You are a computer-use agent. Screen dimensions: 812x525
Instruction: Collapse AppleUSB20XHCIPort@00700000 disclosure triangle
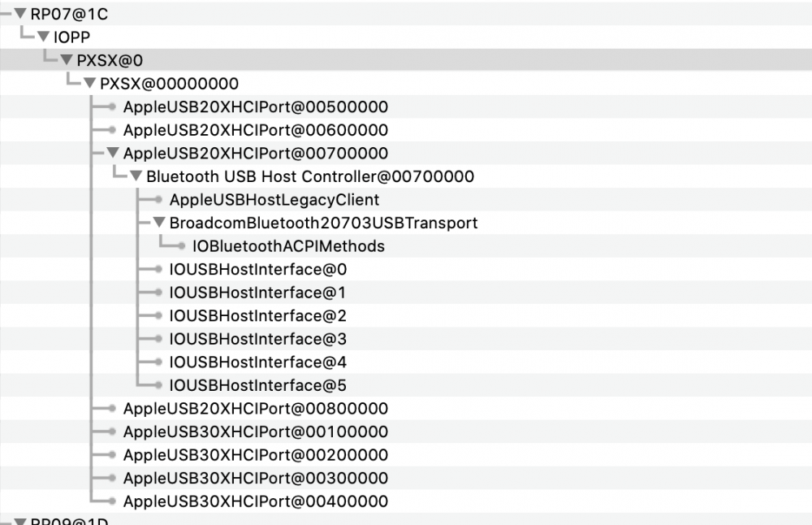tap(113, 153)
